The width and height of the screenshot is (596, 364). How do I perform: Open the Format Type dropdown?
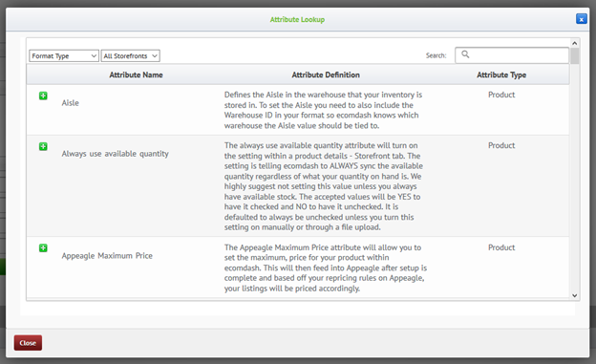pyautogui.click(x=64, y=56)
